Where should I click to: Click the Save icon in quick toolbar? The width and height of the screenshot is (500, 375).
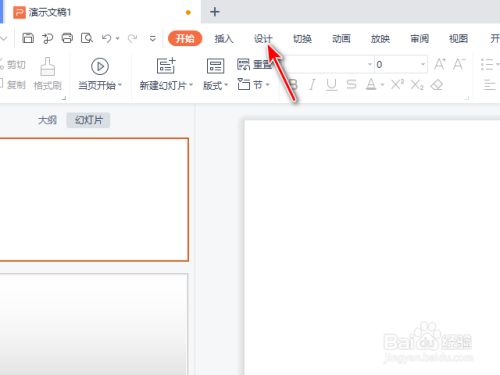(28, 39)
